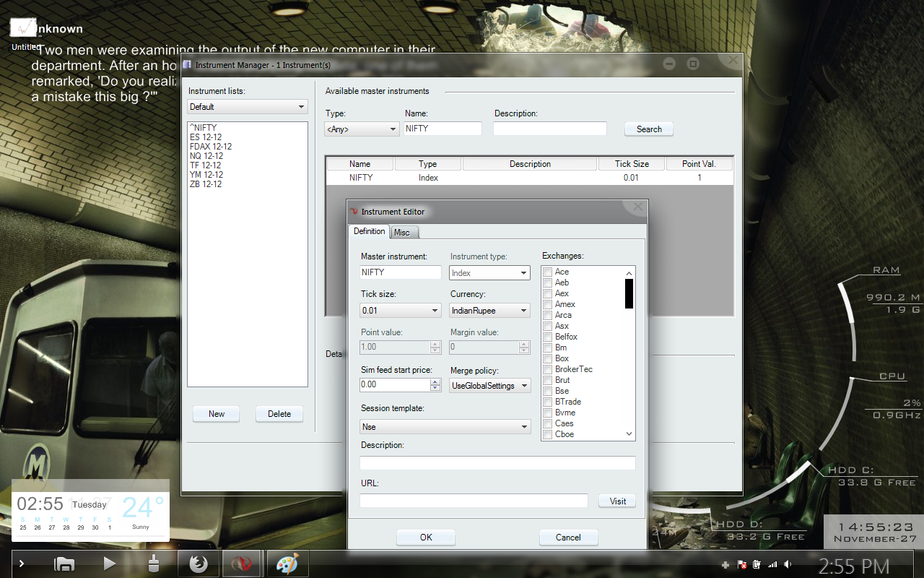Open the Paint palette taskbar icon

coord(287,564)
